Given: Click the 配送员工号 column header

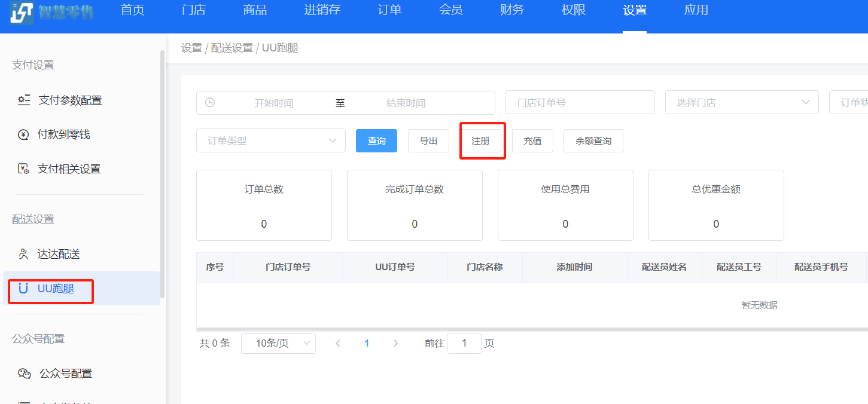Looking at the screenshot, I should [x=739, y=267].
